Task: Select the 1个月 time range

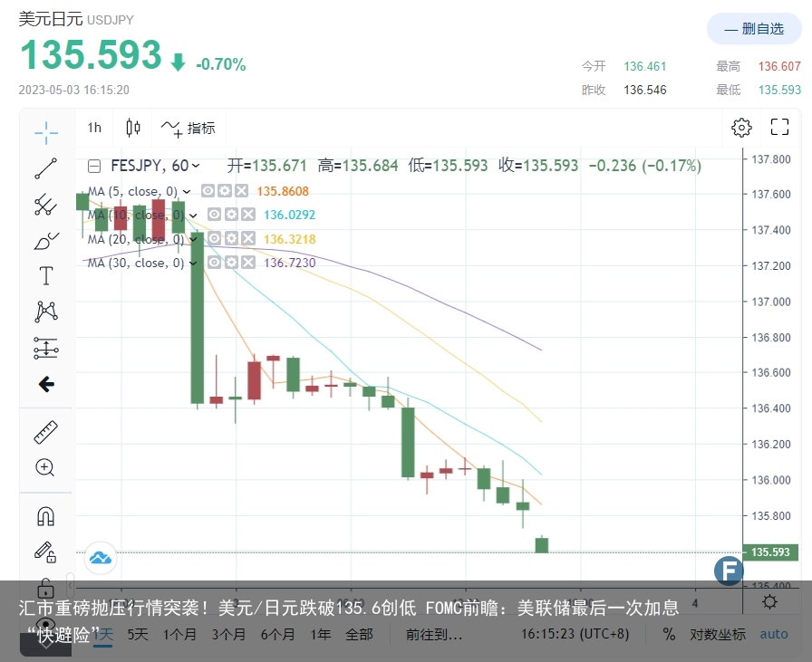Action: point(179,634)
